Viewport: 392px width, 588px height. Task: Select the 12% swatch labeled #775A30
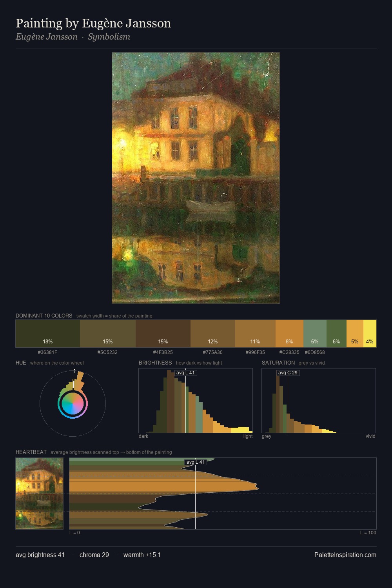click(213, 334)
